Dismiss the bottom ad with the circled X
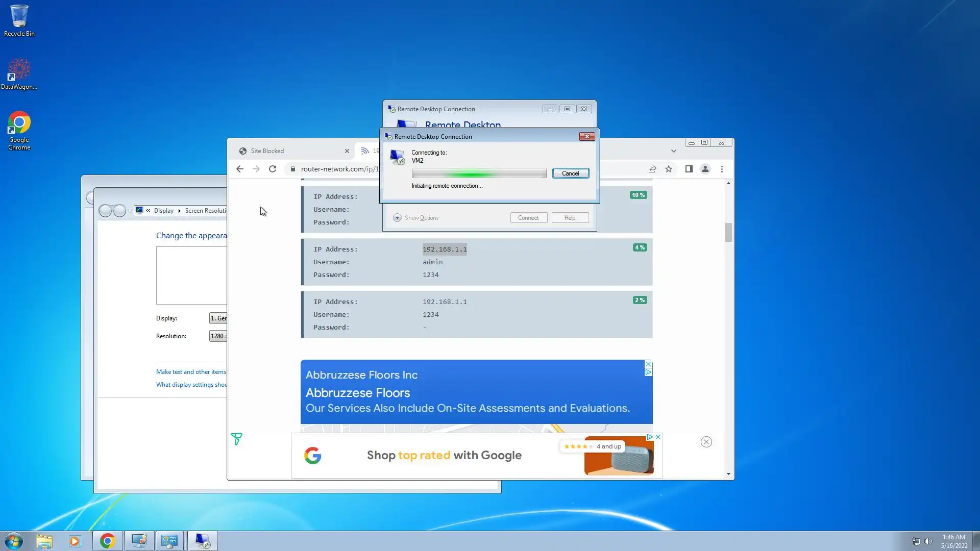The height and width of the screenshot is (551, 980). click(706, 442)
